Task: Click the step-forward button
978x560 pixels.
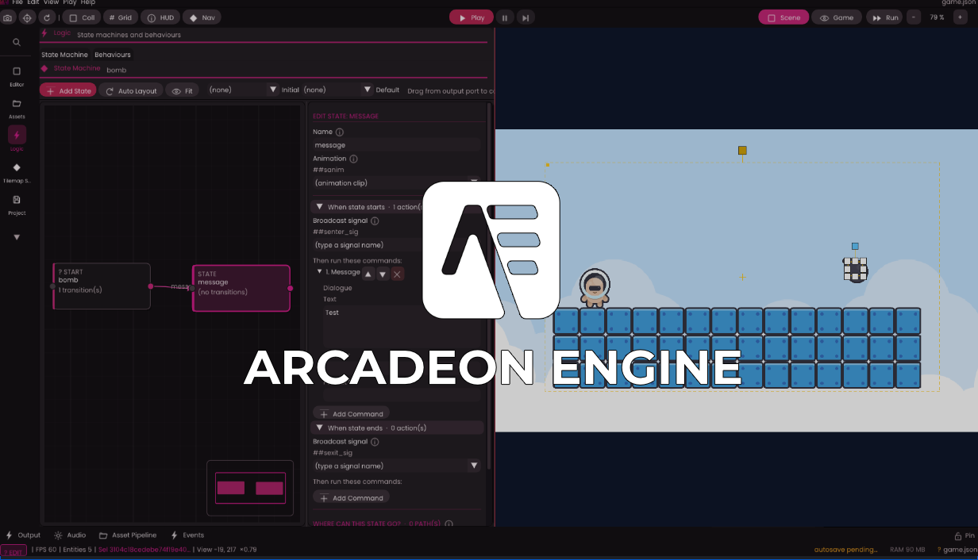Action: coord(525,17)
